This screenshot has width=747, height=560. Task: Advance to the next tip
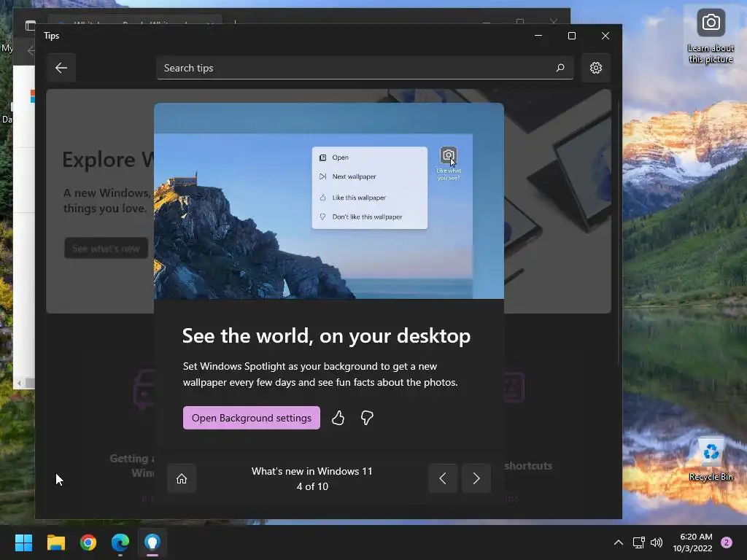[476, 478]
